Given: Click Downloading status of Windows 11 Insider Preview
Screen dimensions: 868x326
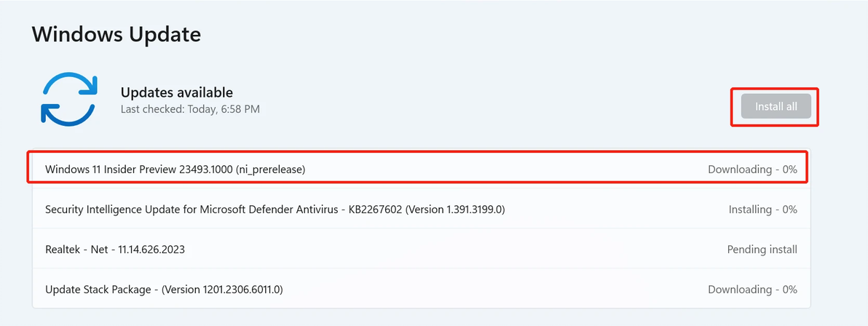Looking at the screenshot, I should (752, 170).
